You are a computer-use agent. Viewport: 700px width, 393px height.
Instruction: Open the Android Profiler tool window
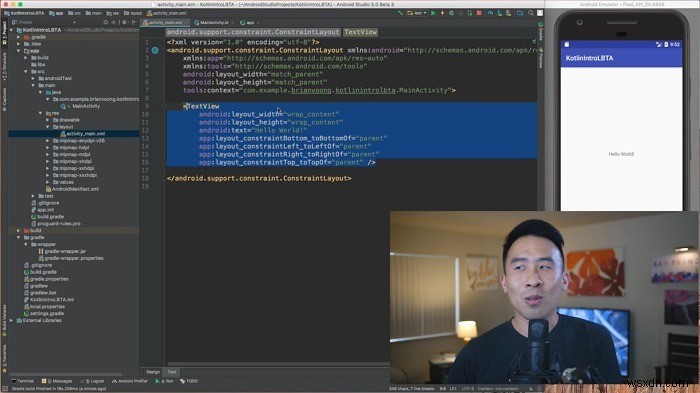pos(130,381)
